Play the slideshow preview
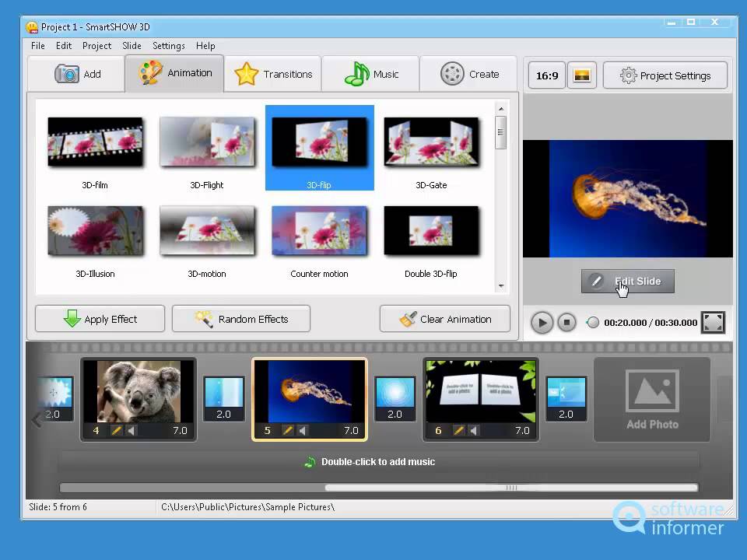This screenshot has height=560, width=747. pyautogui.click(x=542, y=322)
